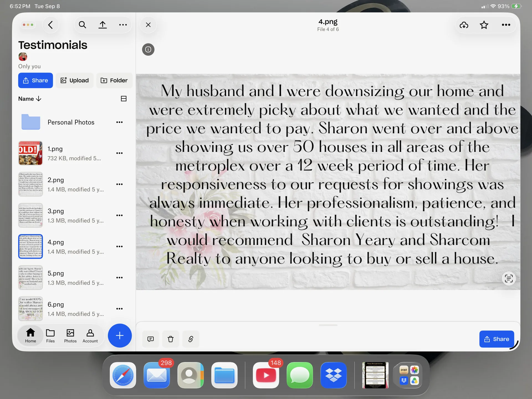Delete 4.png with the trash icon

[x=171, y=339]
